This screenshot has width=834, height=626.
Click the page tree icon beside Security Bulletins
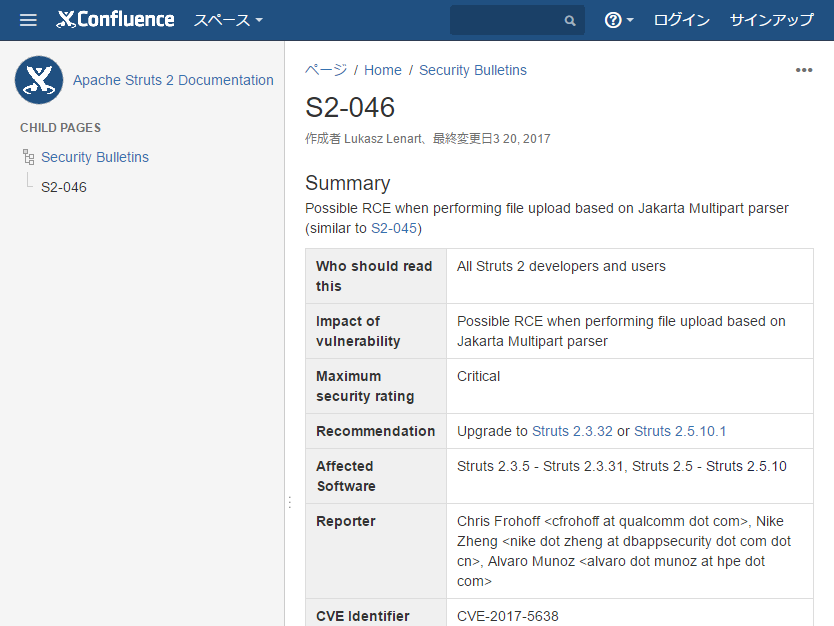(29, 157)
